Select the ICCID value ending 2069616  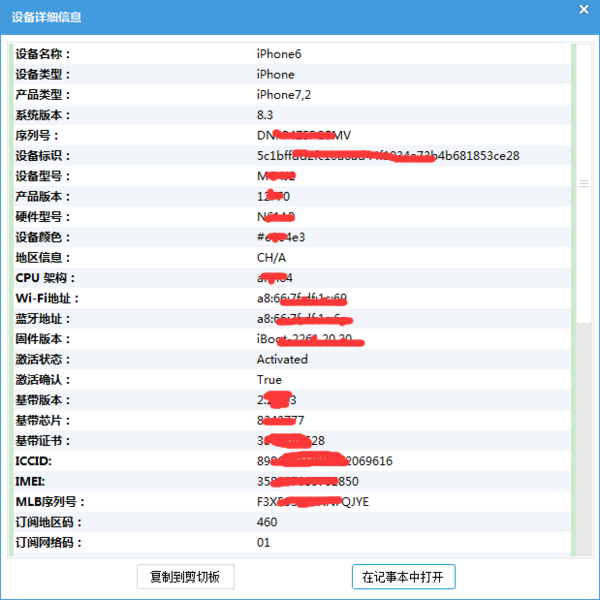324,461
